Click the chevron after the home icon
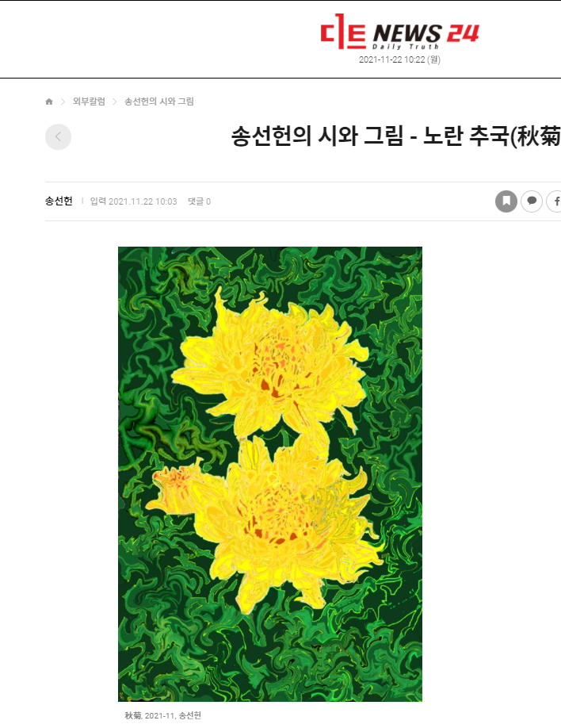 click(x=63, y=102)
